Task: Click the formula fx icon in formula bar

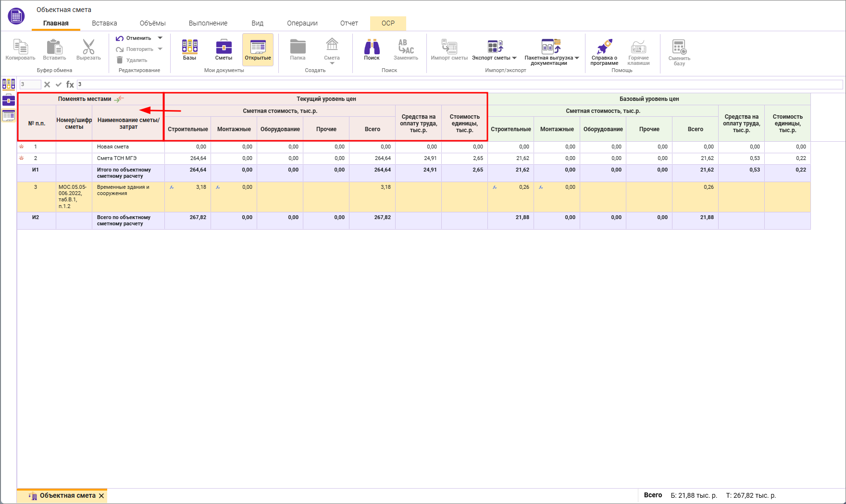Action: [70, 85]
